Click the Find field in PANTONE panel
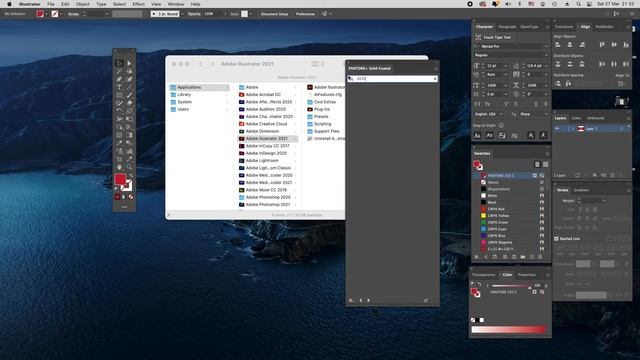This screenshot has height=360, width=640. pos(393,78)
